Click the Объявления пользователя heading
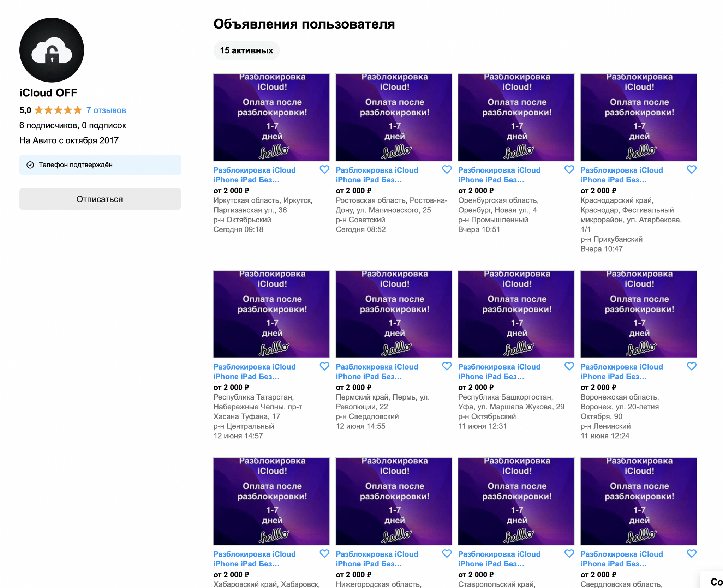Viewport: 723px width, 588px height. coord(304,24)
